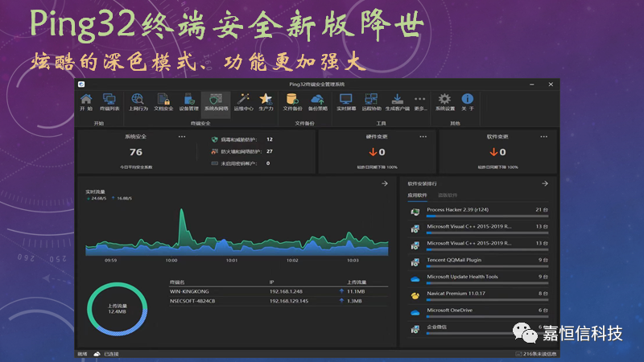Screen dimensions: 644x362
Task: Click the security score 76
Action: pos(136,152)
